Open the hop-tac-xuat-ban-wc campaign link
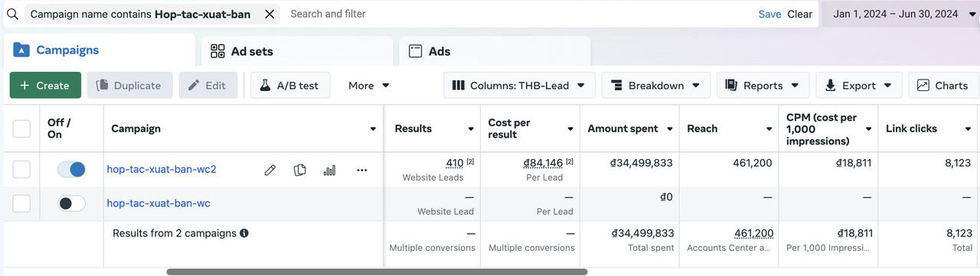 158,203
